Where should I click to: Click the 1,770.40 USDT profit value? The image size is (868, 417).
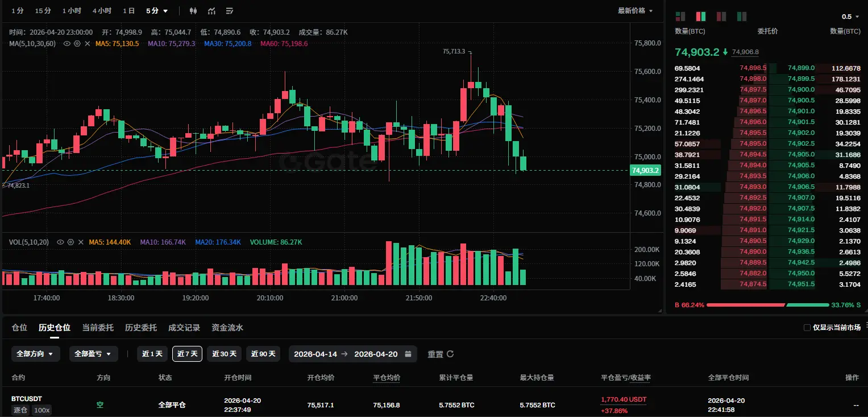pyautogui.click(x=624, y=399)
